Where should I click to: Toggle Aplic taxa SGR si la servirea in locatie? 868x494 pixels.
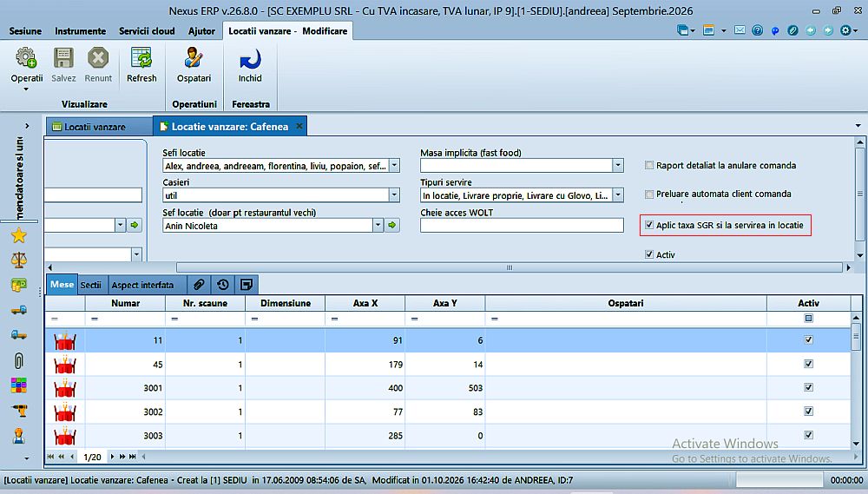click(649, 225)
